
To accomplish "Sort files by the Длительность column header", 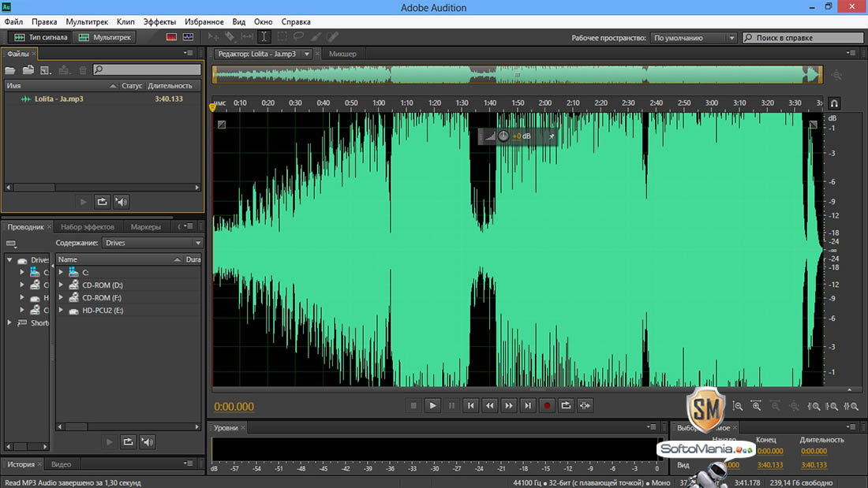I will point(170,86).
